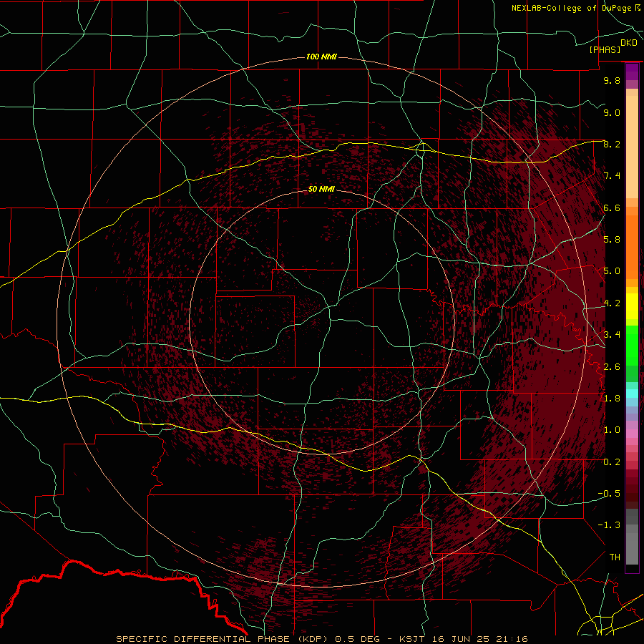Click the 16 JUN 25 date text

461,639
